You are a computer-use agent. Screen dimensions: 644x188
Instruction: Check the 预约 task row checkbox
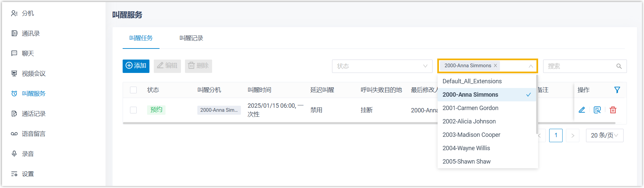[133, 110]
